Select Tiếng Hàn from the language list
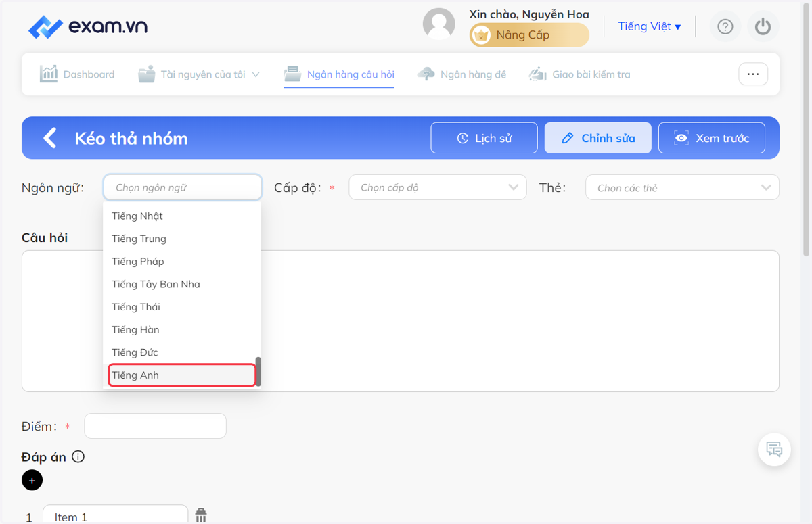Image resolution: width=812 pixels, height=524 pixels. tap(182, 329)
